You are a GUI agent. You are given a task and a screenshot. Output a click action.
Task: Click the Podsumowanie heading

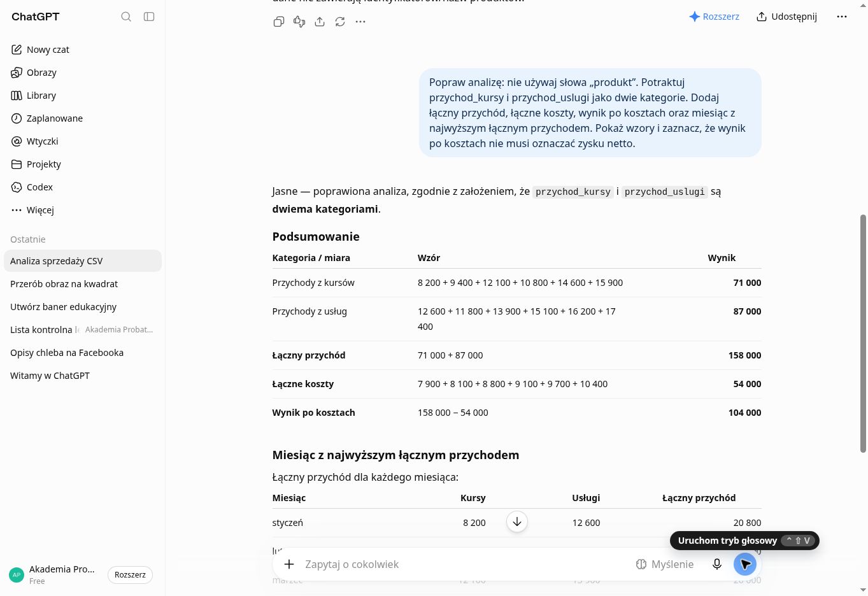[x=316, y=237]
